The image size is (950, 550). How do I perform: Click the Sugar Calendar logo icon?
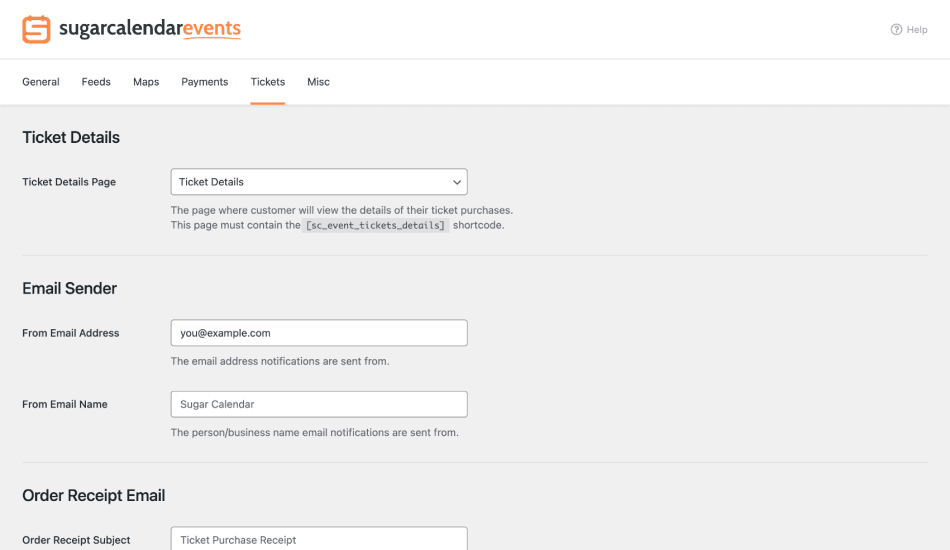[36, 29]
